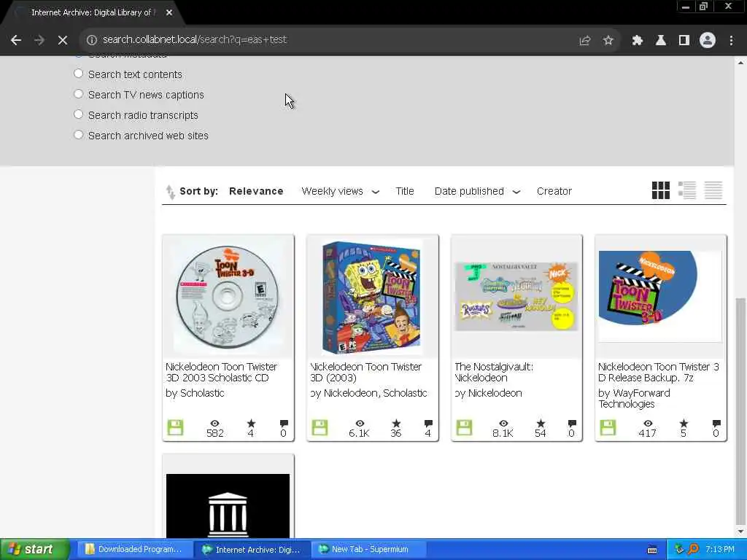Image resolution: width=747 pixels, height=560 pixels.
Task: Click the keyboard icon in taskbar
Action: pyautogui.click(x=652, y=550)
